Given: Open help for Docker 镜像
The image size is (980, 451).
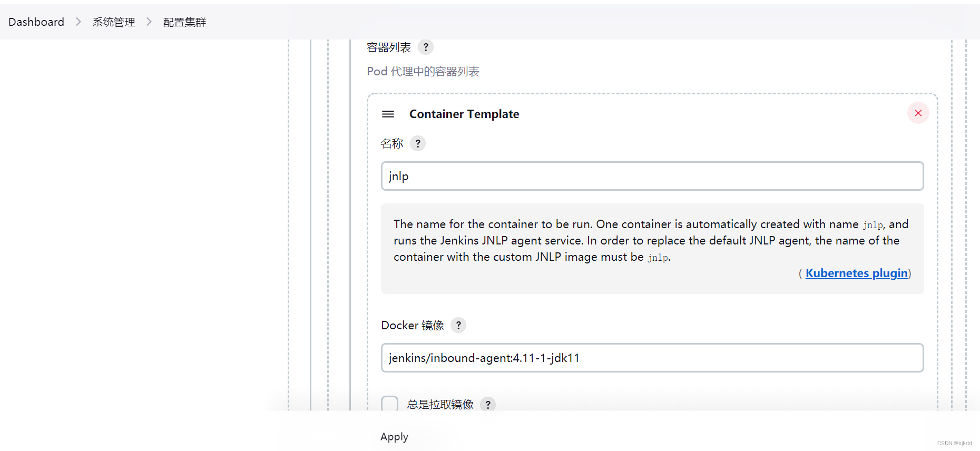Looking at the screenshot, I should (x=458, y=325).
